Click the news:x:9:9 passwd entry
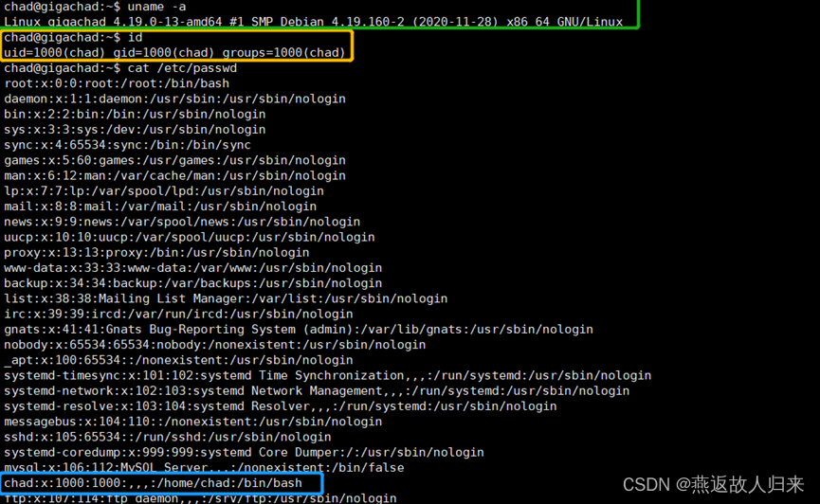This screenshot has width=820, height=504. 182,222
